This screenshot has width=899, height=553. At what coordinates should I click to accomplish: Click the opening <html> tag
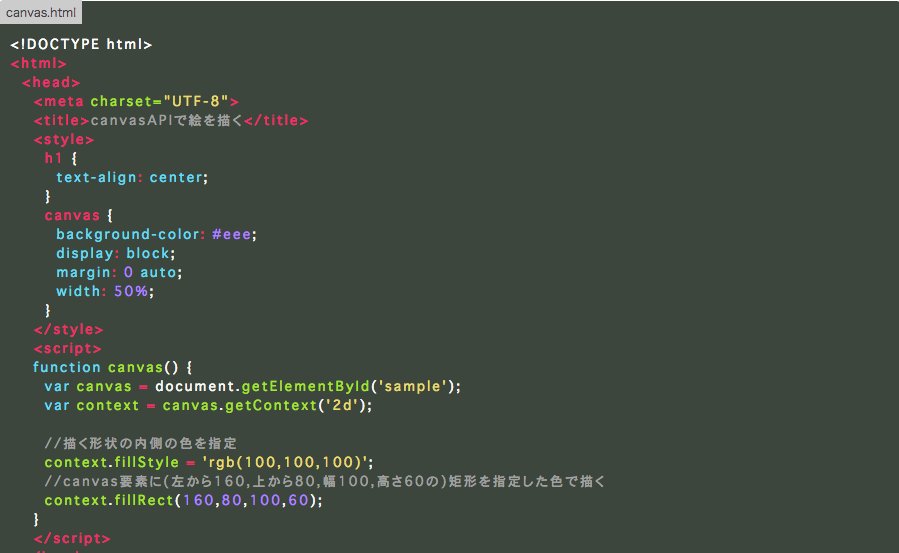(x=38, y=63)
